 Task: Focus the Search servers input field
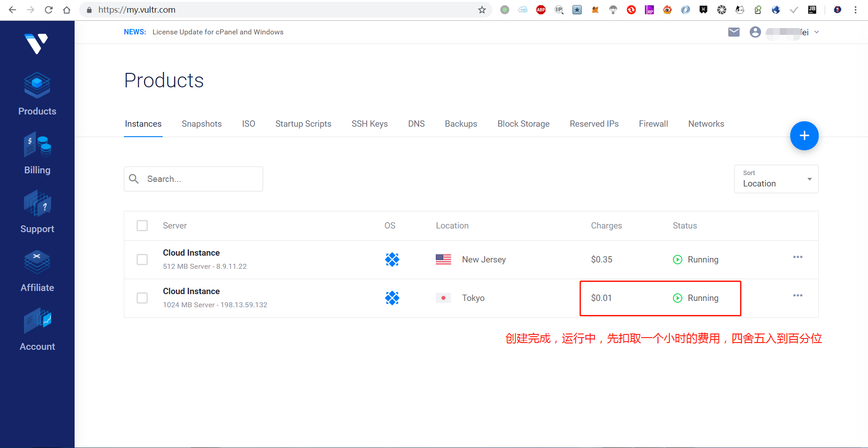pyautogui.click(x=193, y=179)
